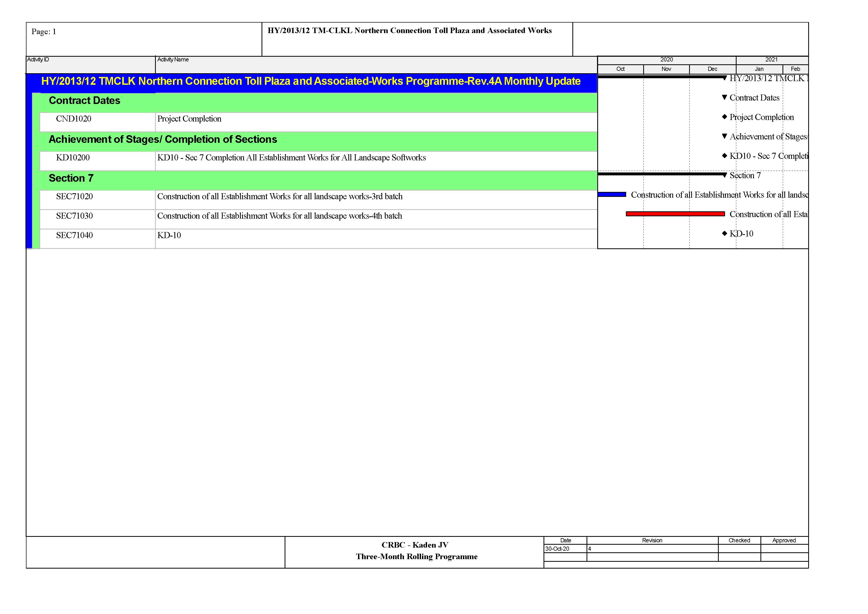868x614 pixels.
Task: Select the Contract Dates group band
Action: point(318,103)
